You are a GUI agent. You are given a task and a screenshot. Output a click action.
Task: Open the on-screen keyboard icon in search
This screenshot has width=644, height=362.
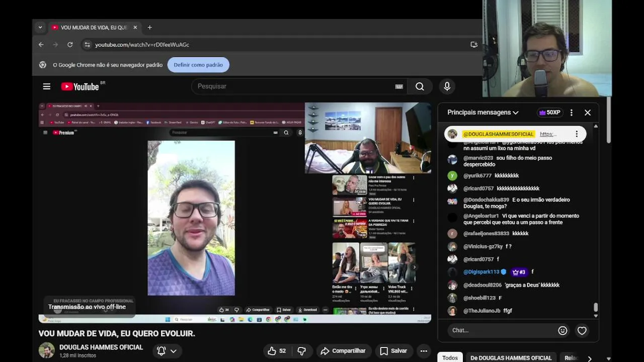399,86
